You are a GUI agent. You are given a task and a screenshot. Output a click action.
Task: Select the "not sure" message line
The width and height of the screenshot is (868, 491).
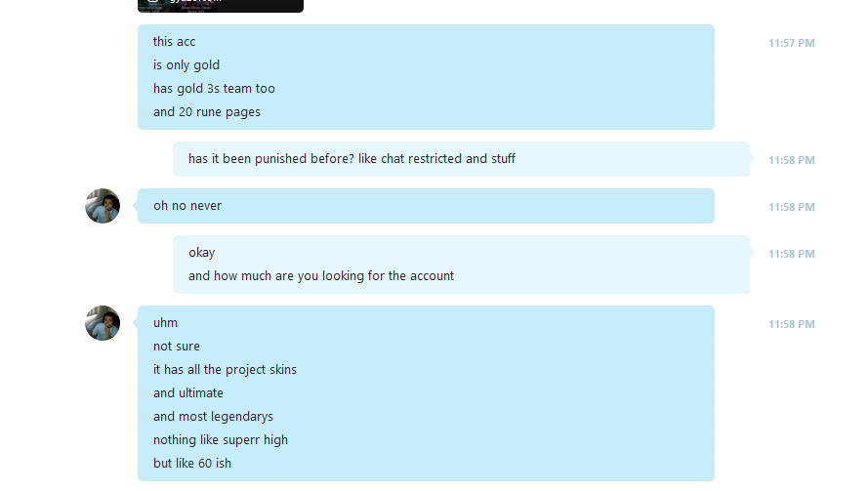(x=177, y=347)
